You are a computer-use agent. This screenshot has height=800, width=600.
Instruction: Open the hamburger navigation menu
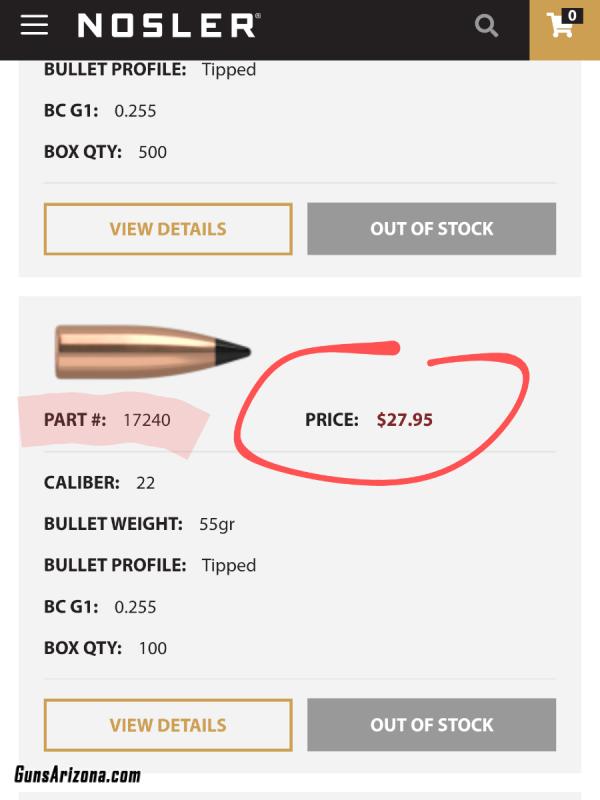click(34, 25)
